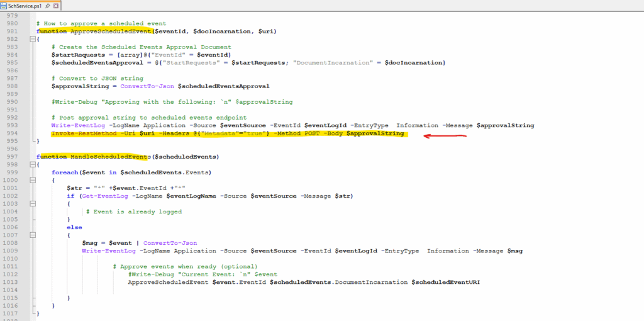Viewport: 644px width, 321px height.
Task: Click the pin icon on SchService.ps1 tab
Action: [48, 6]
